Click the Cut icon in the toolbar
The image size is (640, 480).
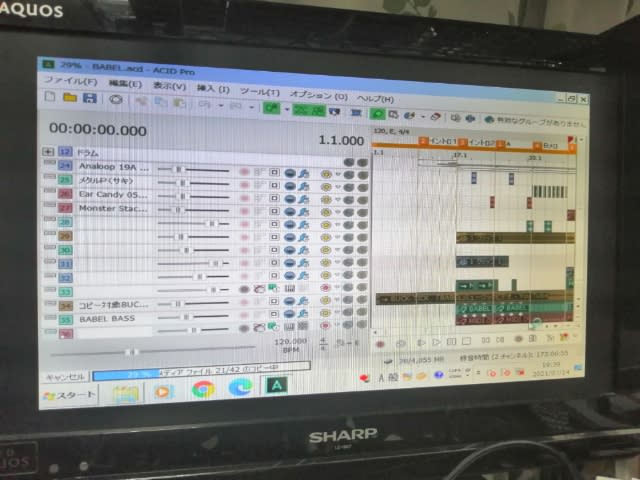tap(141, 101)
